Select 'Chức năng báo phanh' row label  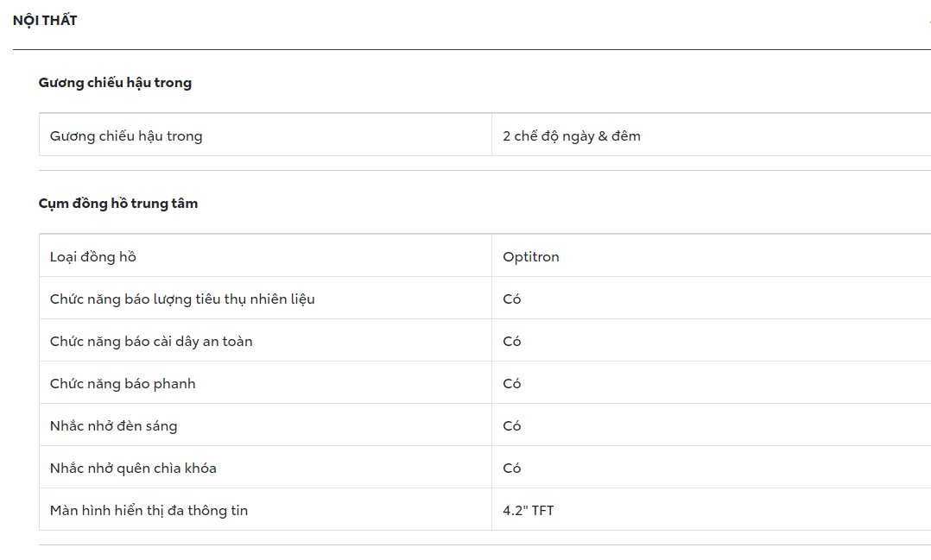click(x=123, y=384)
